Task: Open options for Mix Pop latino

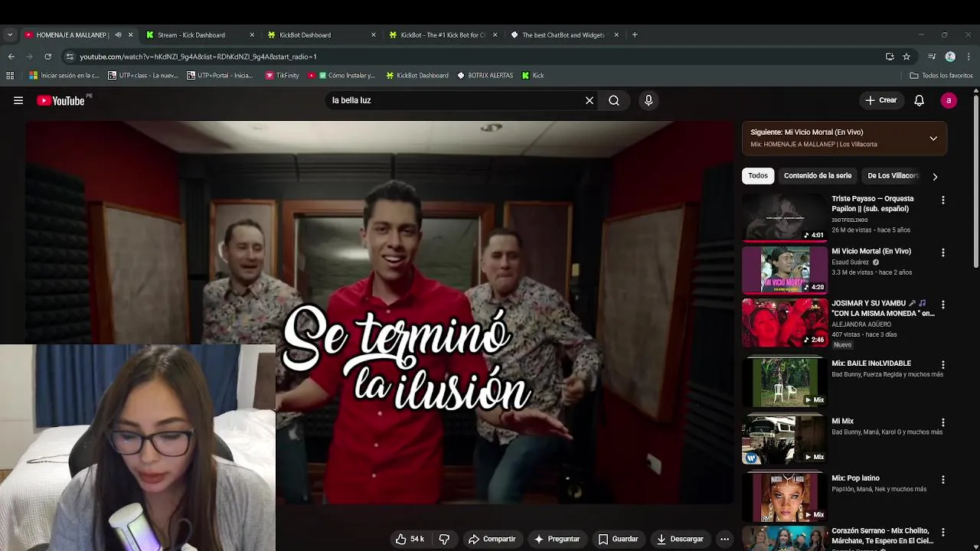Action: tap(943, 480)
